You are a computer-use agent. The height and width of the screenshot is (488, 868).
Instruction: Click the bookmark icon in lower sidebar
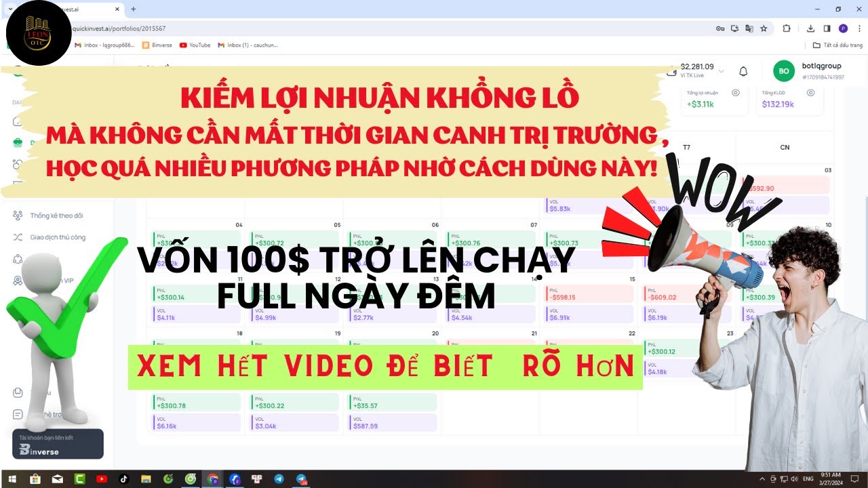18,392
